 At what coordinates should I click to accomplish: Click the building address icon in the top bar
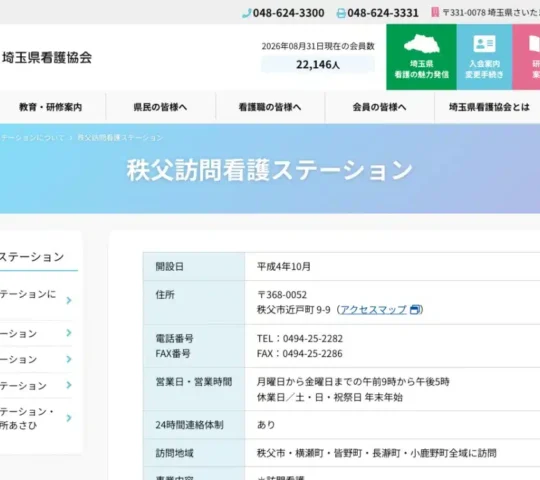coord(435,12)
